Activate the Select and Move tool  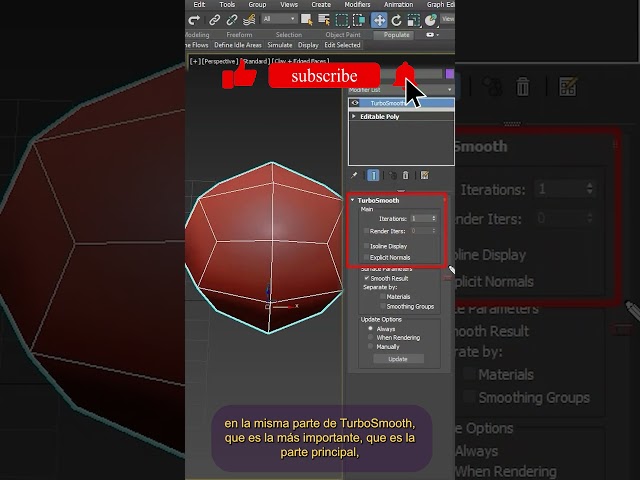[379, 20]
